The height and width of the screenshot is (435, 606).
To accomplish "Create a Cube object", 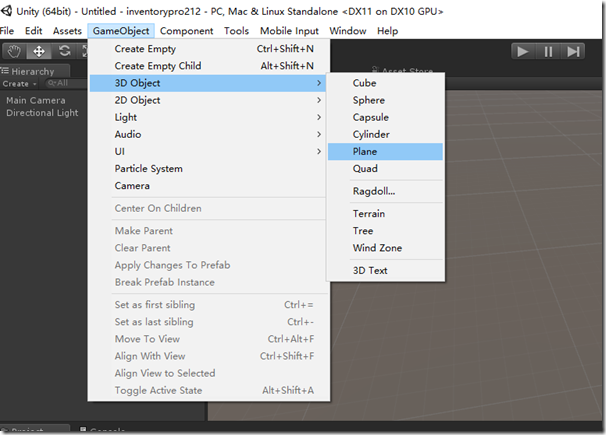I will (385, 83).
